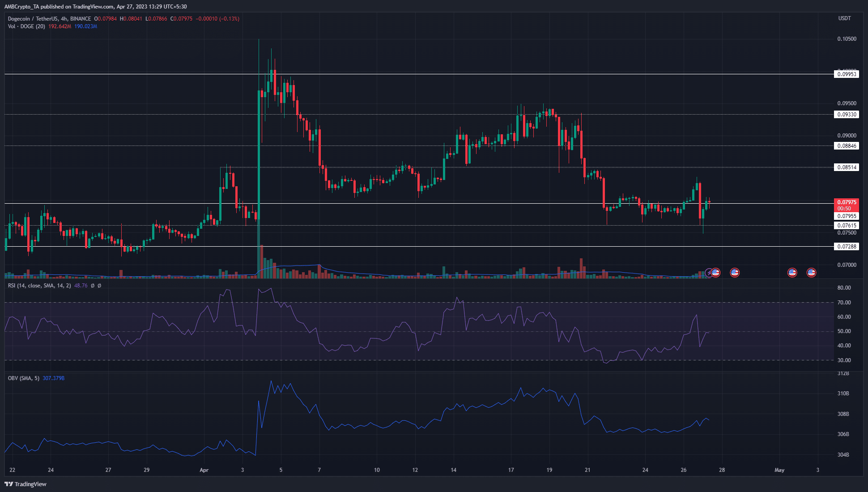Click the volume average value '190.023M'

(x=86, y=26)
